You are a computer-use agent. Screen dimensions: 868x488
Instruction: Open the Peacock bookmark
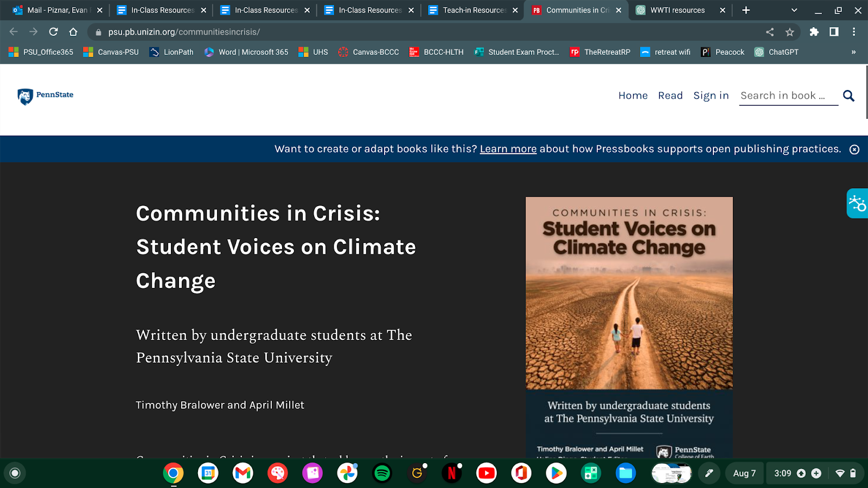(723, 52)
